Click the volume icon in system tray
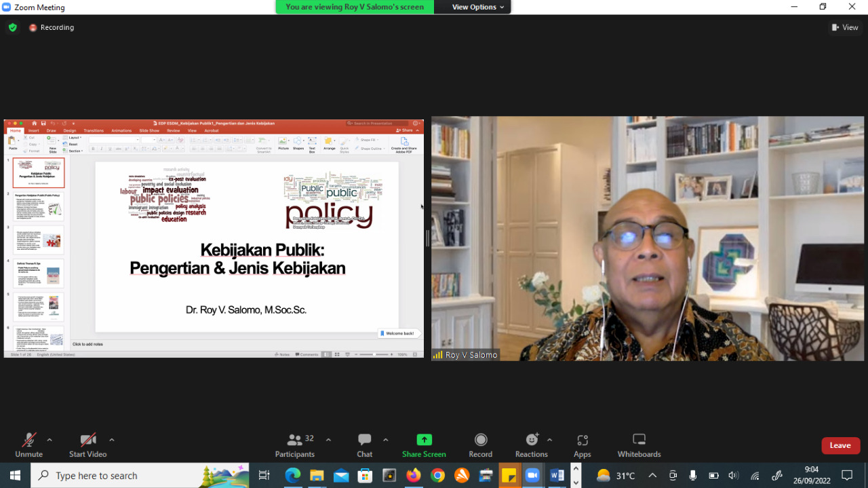Image resolution: width=868 pixels, height=488 pixels. point(733,476)
